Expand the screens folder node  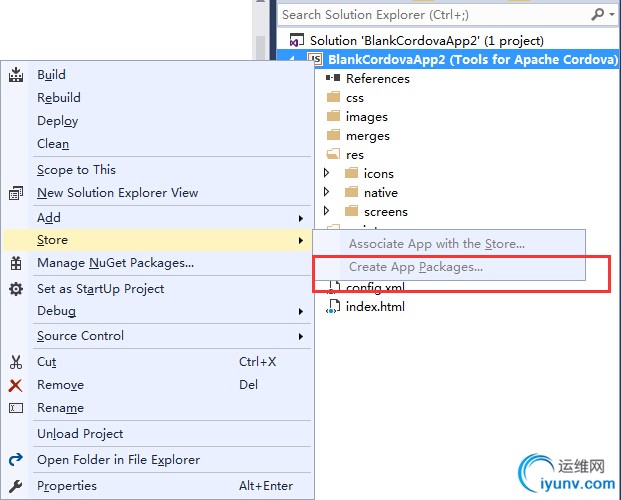click(x=326, y=211)
